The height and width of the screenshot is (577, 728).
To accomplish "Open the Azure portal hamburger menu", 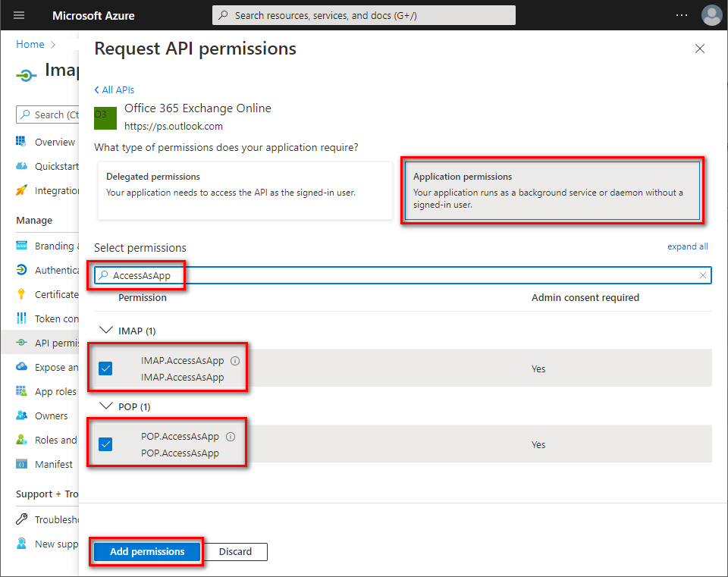I will pyautogui.click(x=19, y=15).
